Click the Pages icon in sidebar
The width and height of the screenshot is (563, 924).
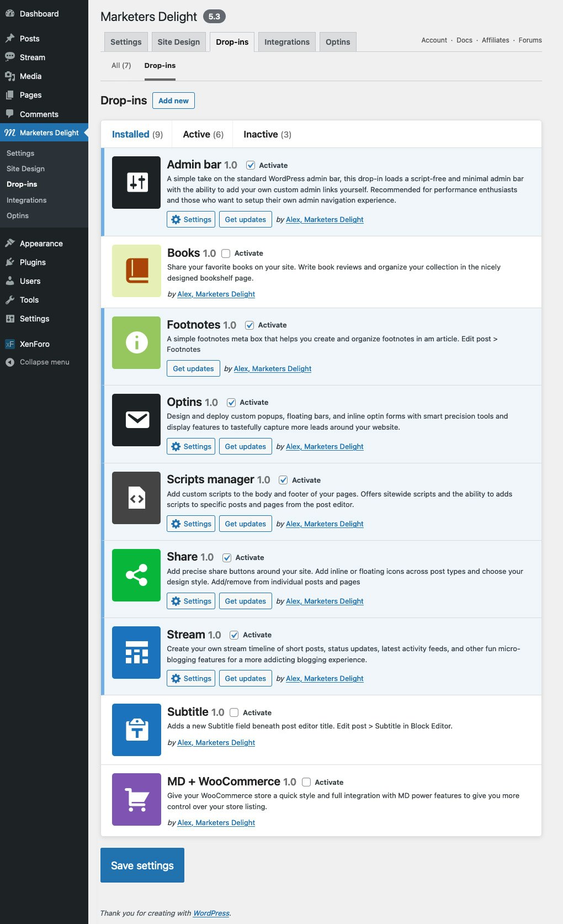tap(10, 95)
